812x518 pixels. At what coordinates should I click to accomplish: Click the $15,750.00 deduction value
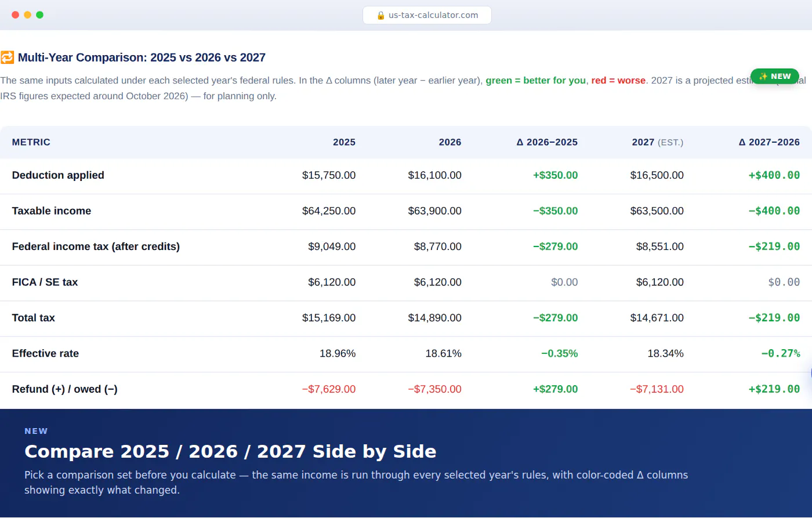coord(329,175)
